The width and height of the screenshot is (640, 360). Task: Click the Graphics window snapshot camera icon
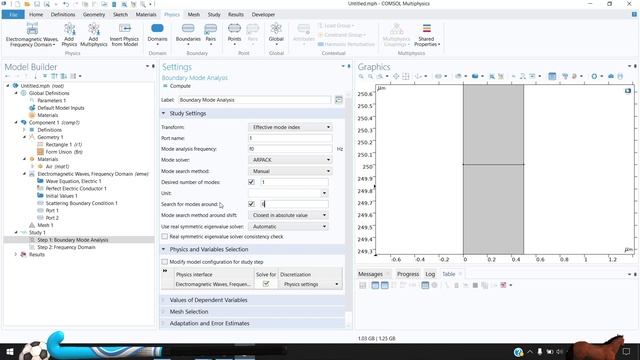pyautogui.click(x=611, y=76)
